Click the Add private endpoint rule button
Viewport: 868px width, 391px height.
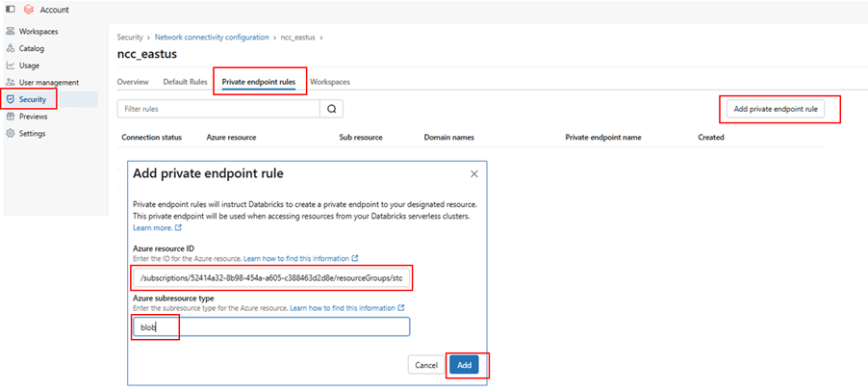[776, 110]
